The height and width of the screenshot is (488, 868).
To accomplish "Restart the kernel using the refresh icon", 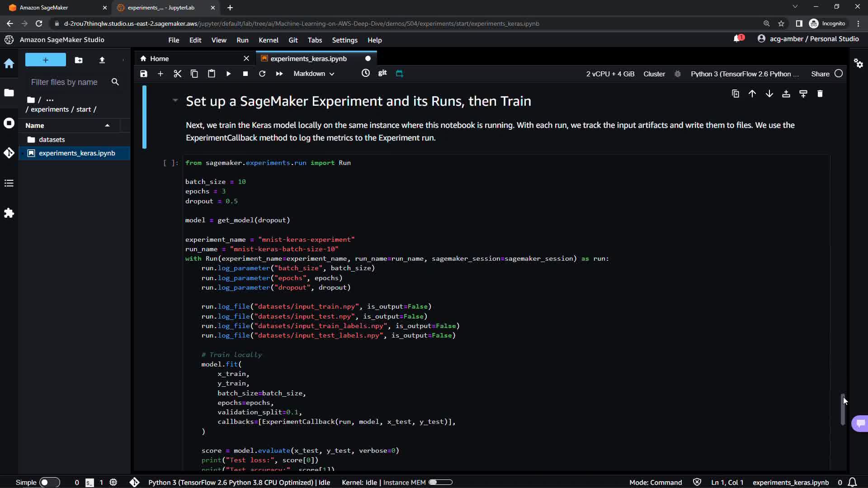I will [262, 74].
